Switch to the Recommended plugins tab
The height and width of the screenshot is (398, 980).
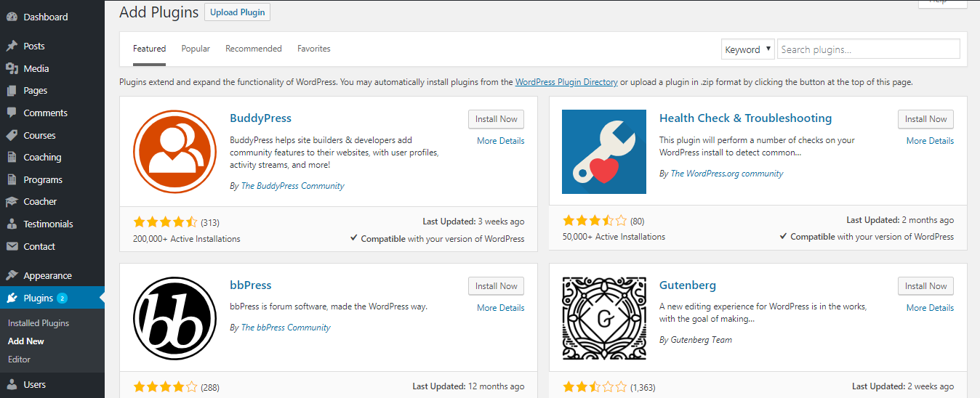click(x=254, y=49)
